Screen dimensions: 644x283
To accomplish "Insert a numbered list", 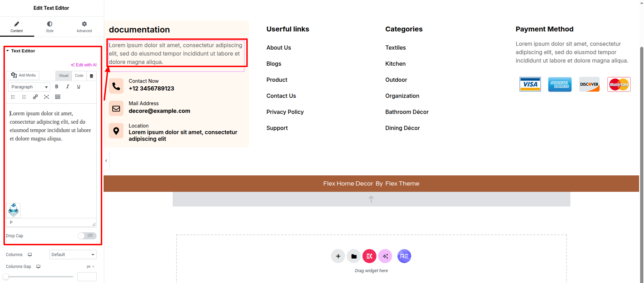I will tap(24, 97).
